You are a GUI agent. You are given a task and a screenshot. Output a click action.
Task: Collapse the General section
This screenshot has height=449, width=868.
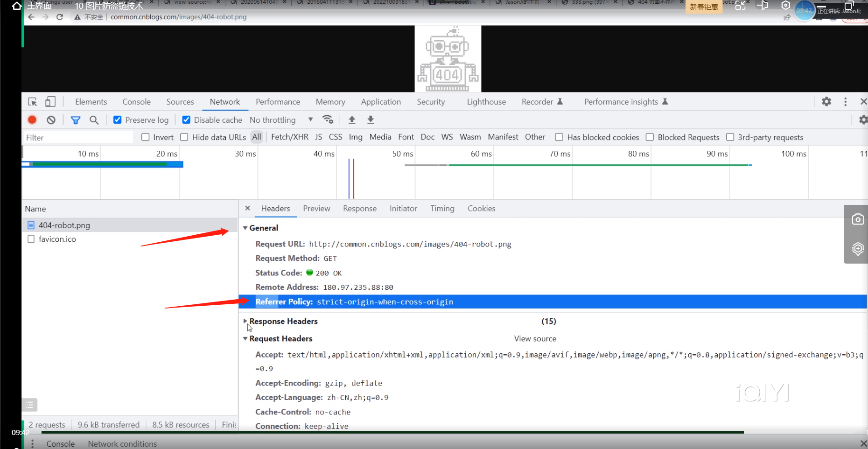point(245,228)
